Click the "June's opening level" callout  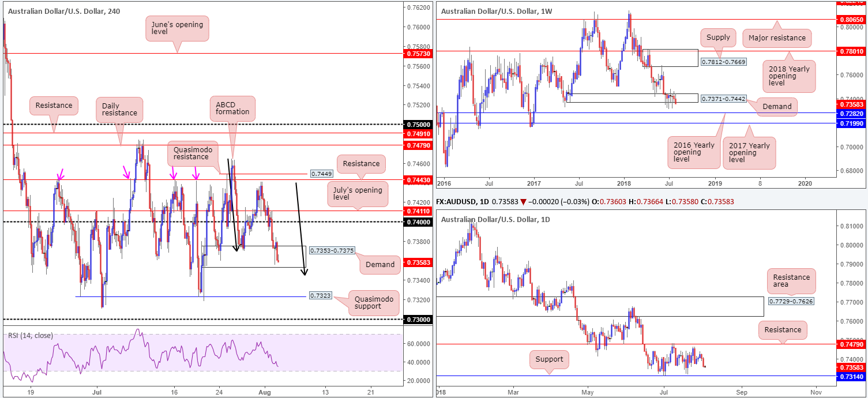pyautogui.click(x=176, y=27)
